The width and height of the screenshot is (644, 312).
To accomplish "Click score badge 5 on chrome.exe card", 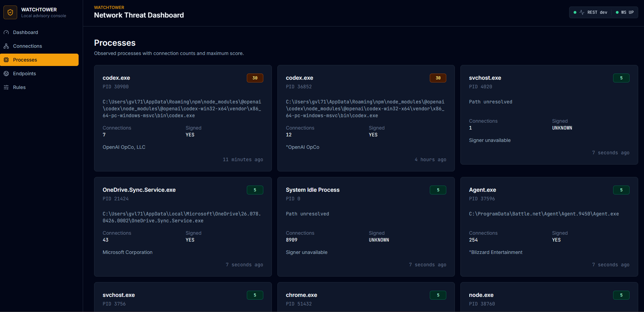I will pyautogui.click(x=438, y=295).
